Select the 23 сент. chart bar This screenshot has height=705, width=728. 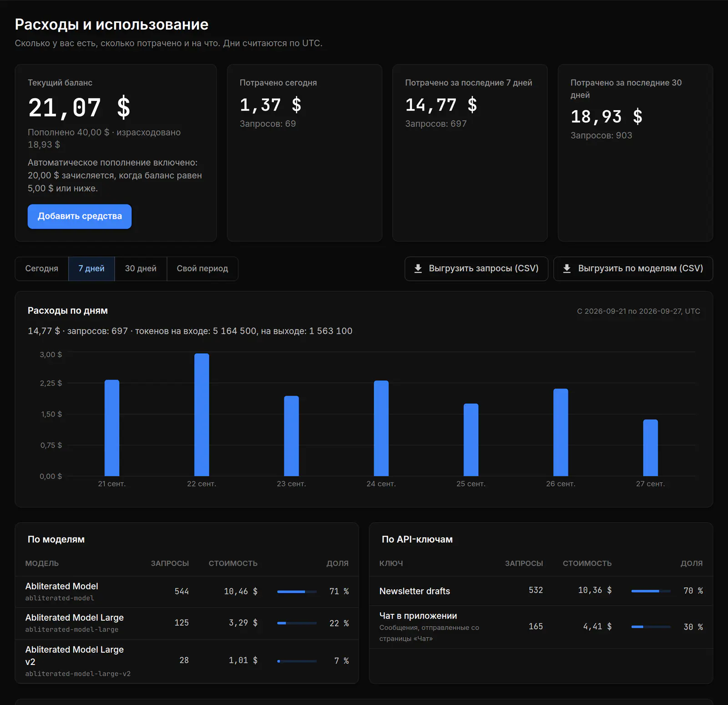click(292, 436)
